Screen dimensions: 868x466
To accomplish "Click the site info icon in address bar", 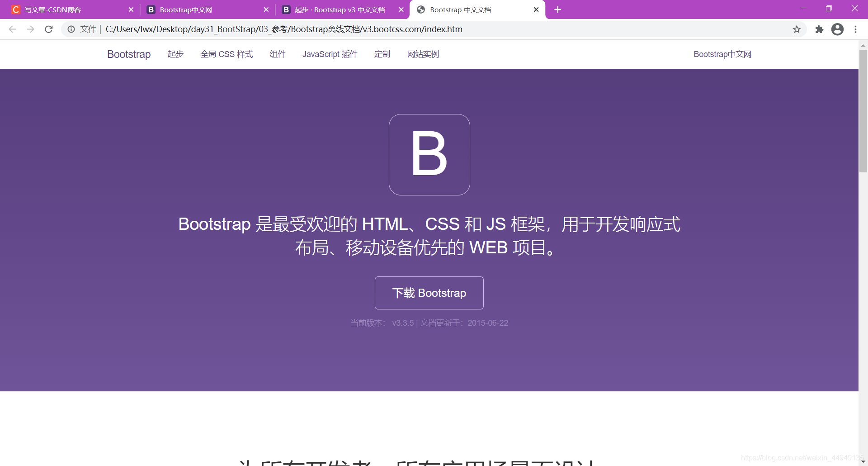I will pyautogui.click(x=71, y=29).
